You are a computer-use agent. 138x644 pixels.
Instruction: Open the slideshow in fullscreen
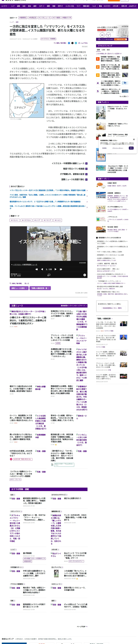pyautogui.click(x=49, y=275)
